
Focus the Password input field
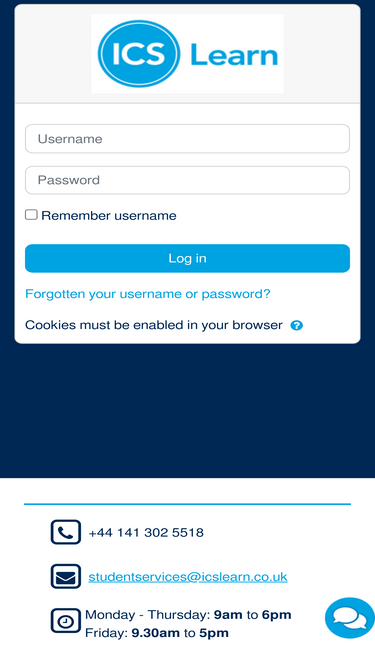pos(187,180)
